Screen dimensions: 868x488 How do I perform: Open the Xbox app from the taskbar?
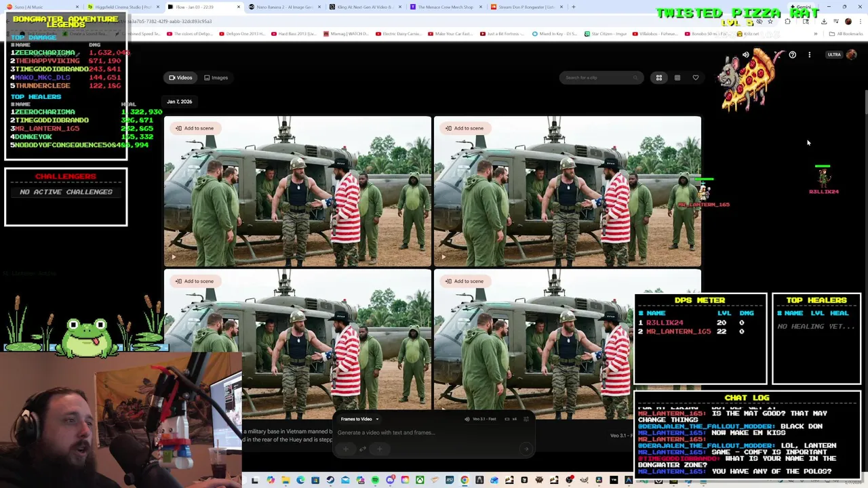click(x=420, y=481)
